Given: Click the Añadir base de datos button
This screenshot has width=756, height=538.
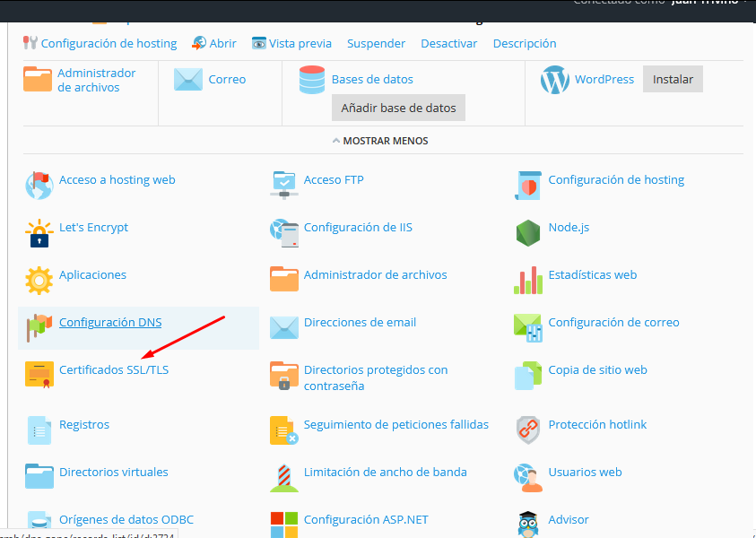Looking at the screenshot, I should [398, 108].
